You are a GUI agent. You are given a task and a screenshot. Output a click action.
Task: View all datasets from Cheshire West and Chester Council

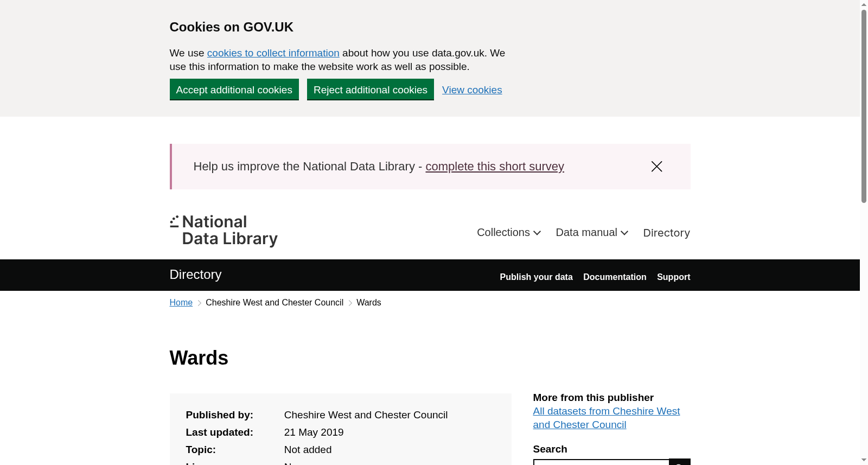tap(606, 418)
